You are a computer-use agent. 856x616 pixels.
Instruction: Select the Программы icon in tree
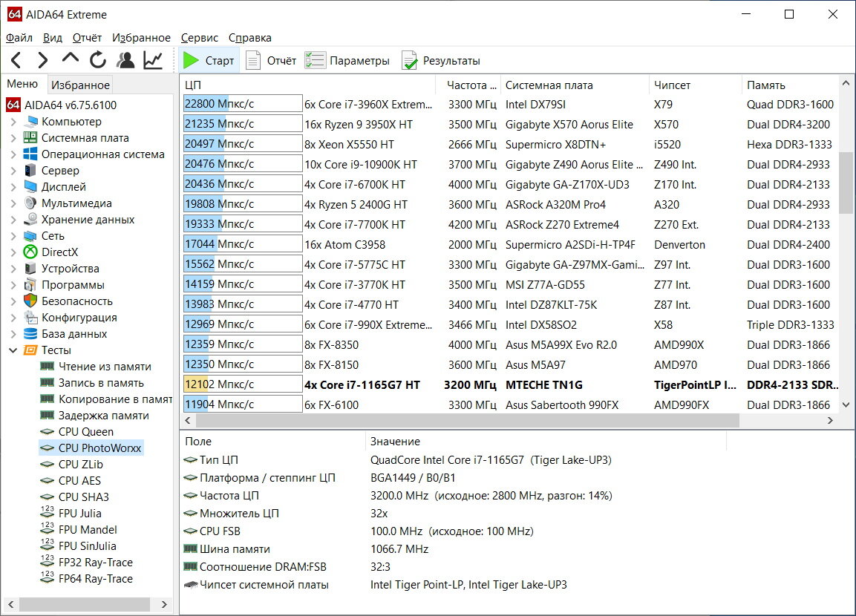(x=30, y=285)
